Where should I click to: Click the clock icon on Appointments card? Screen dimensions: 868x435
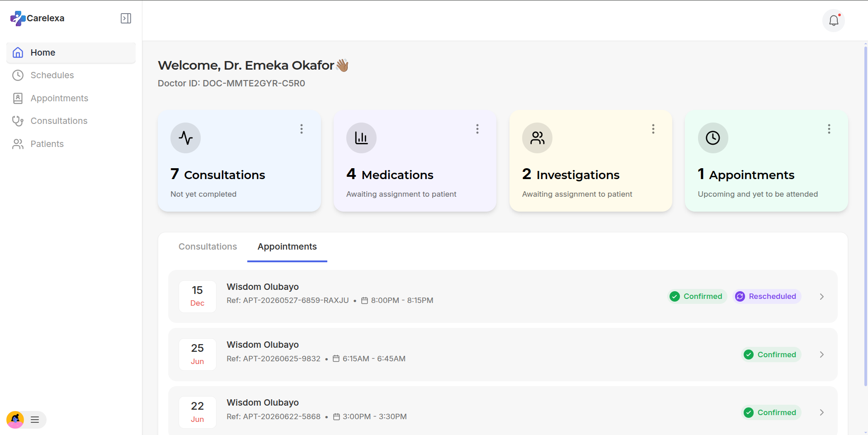713,137
